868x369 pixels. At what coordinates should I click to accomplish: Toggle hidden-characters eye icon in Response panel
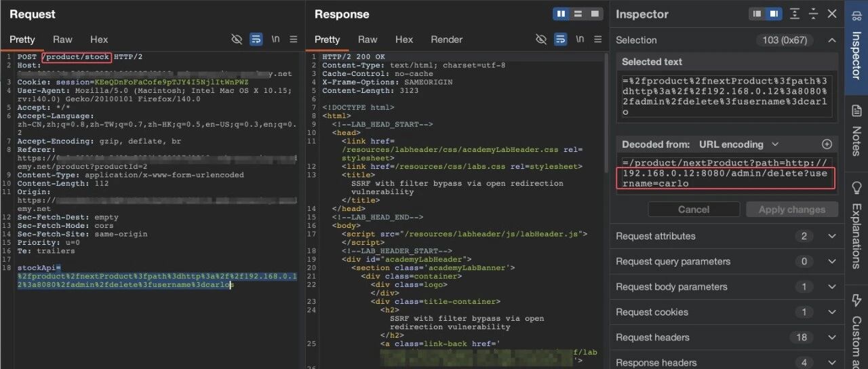point(541,39)
